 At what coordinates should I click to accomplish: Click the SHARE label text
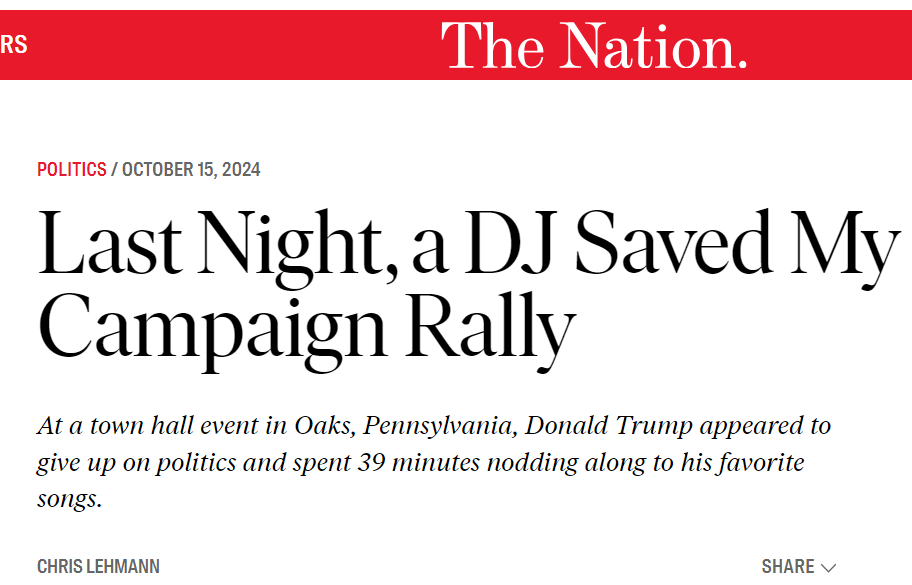(x=787, y=566)
